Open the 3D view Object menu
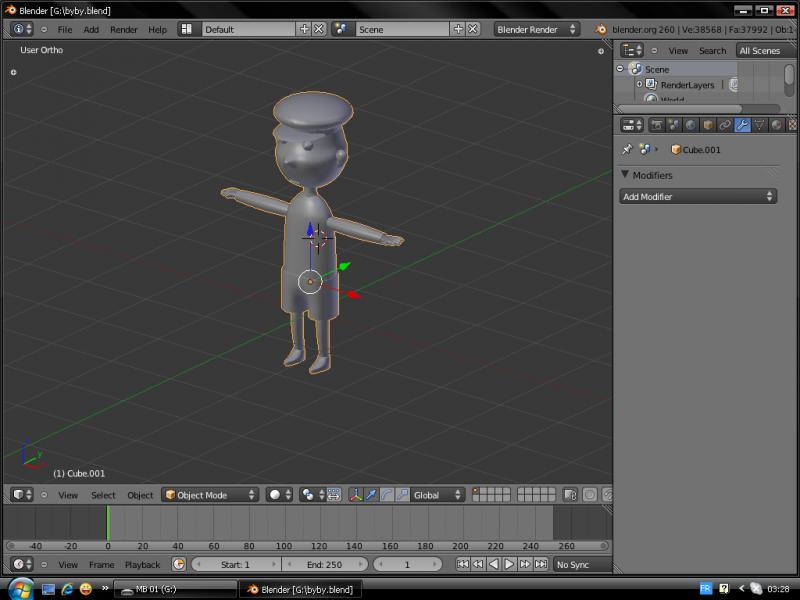Viewport: 800px width, 600px height. (140, 495)
